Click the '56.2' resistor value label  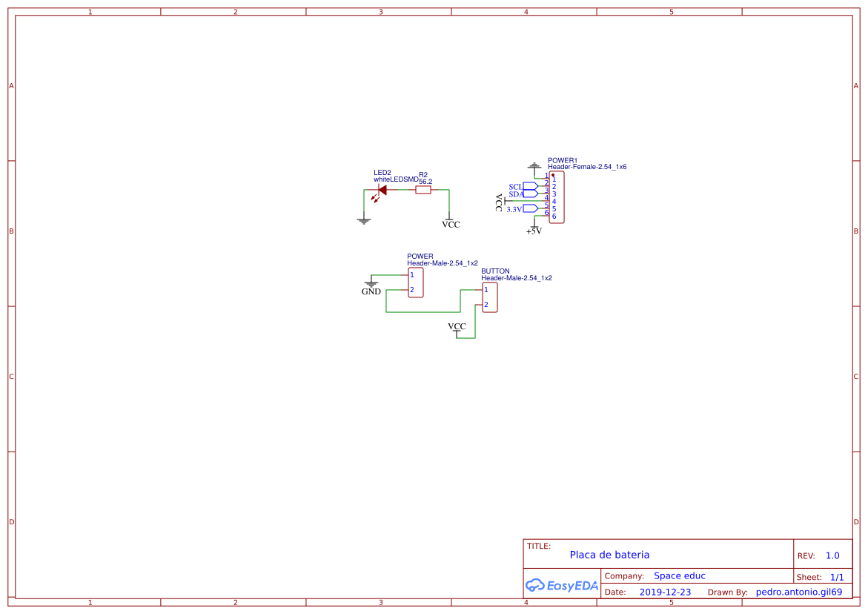tap(425, 181)
